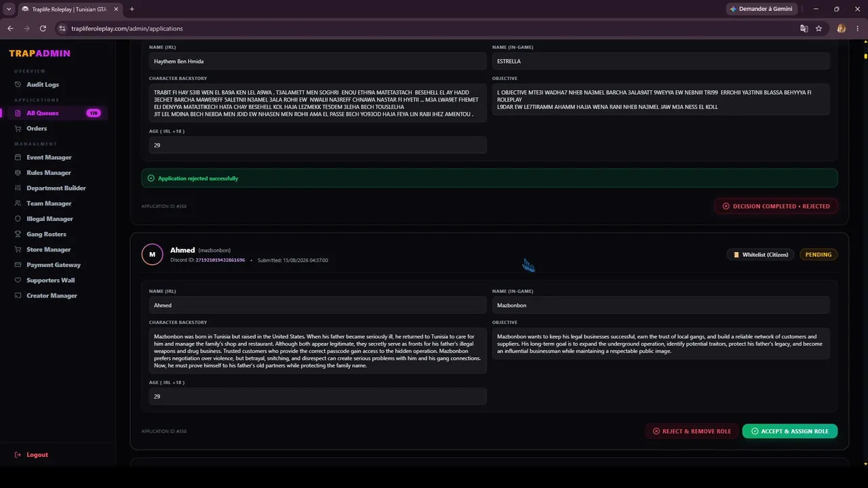Viewport: 868px width, 488px height.
Task: Navigate to the Store Manager page
Action: 48,249
